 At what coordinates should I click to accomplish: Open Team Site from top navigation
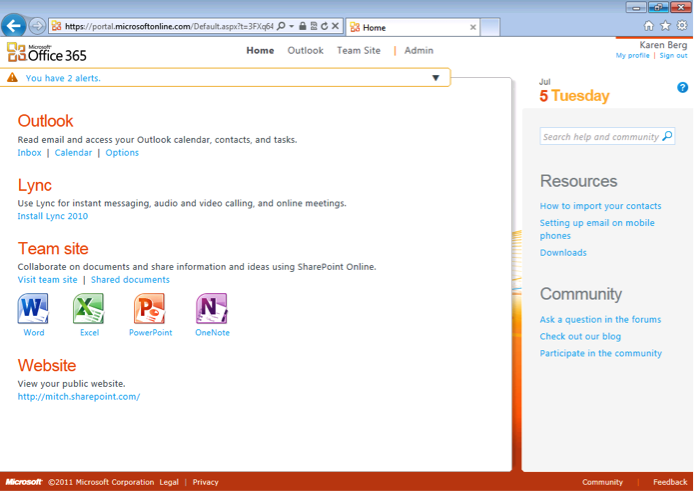coord(359,50)
